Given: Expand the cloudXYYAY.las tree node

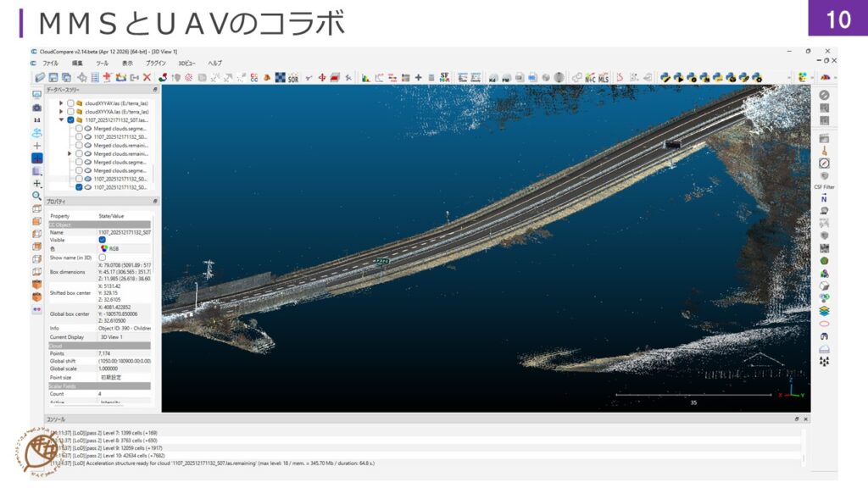Looking at the screenshot, I should (61, 103).
